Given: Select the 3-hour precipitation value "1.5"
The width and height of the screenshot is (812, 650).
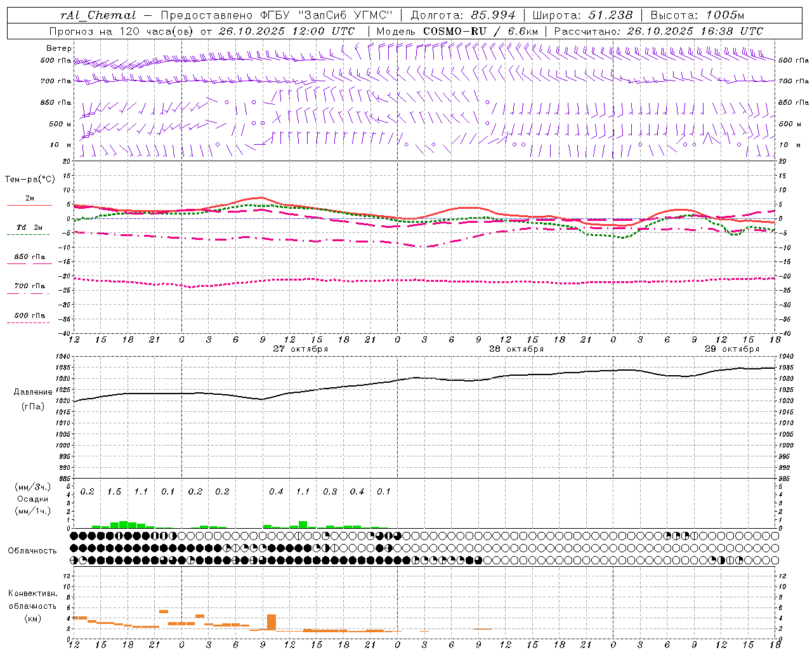Looking at the screenshot, I should click(114, 492).
